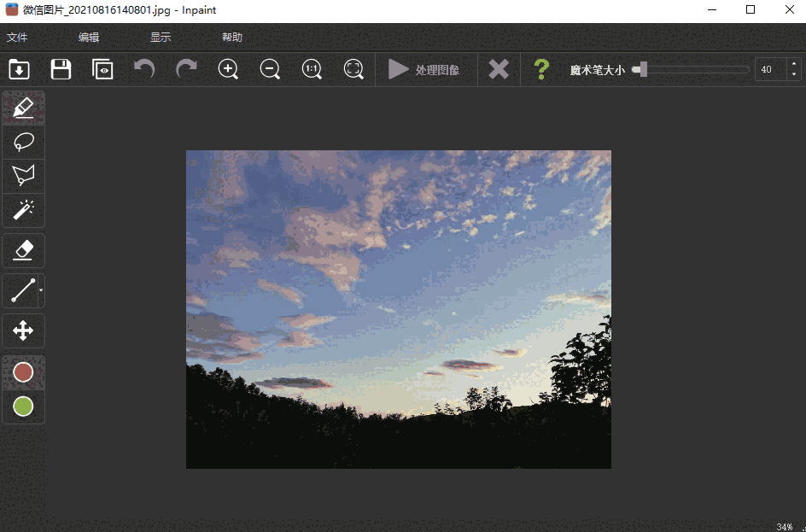Select the Guide Lines tool
This screenshot has width=806, height=532.
tap(23, 290)
